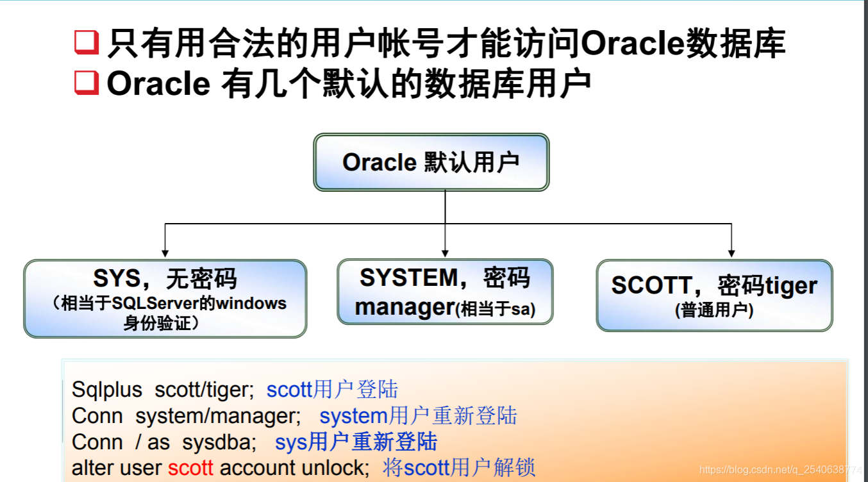Click the blue comment "scott用户登陆"

click(332, 390)
